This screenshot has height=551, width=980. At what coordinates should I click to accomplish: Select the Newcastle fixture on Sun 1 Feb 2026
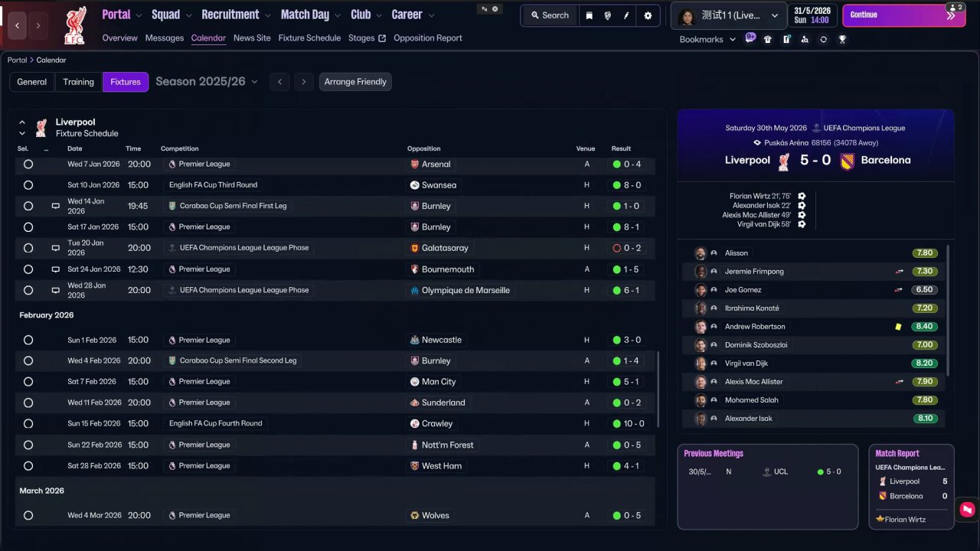point(28,340)
